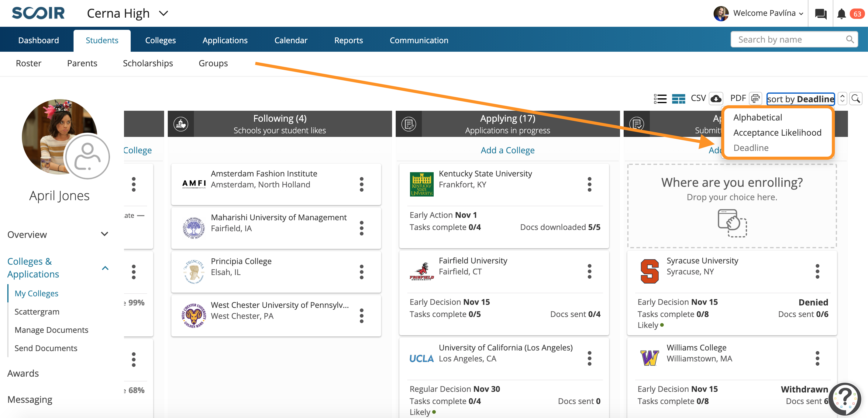Open the Reports tab

coord(348,40)
